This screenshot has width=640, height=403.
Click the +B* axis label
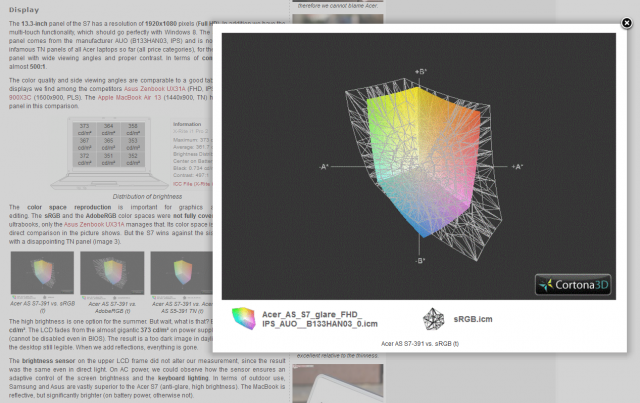coord(421,72)
